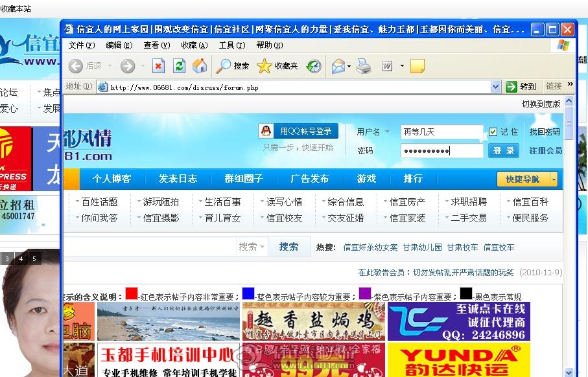Click the Back arrow toolbar icon
The image size is (588, 377).
pos(75,66)
